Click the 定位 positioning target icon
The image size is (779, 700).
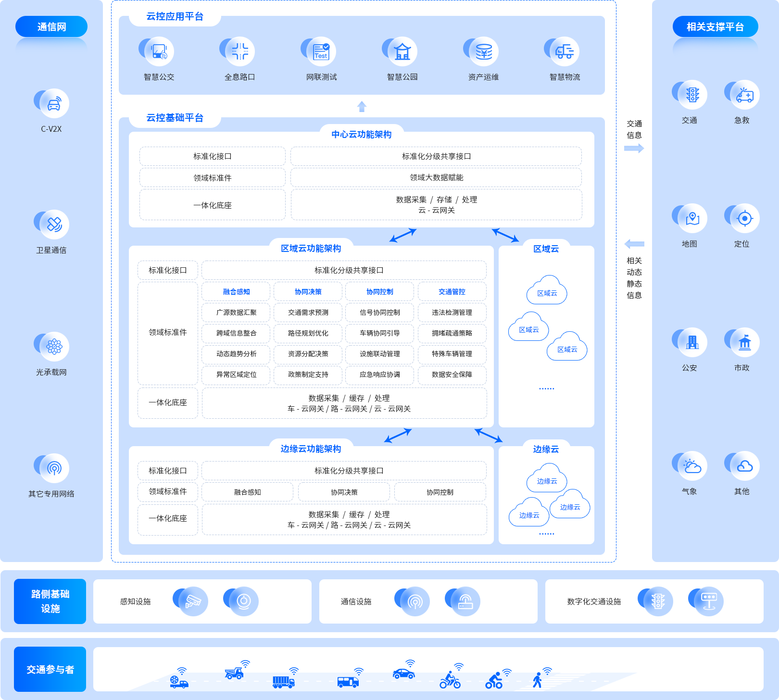point(744,218)
